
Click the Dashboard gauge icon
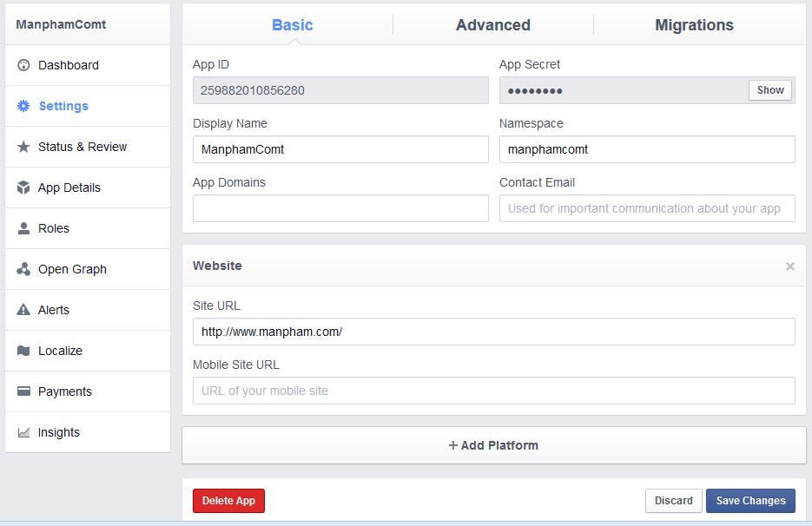pyautogui.click(x=23, y=65)
